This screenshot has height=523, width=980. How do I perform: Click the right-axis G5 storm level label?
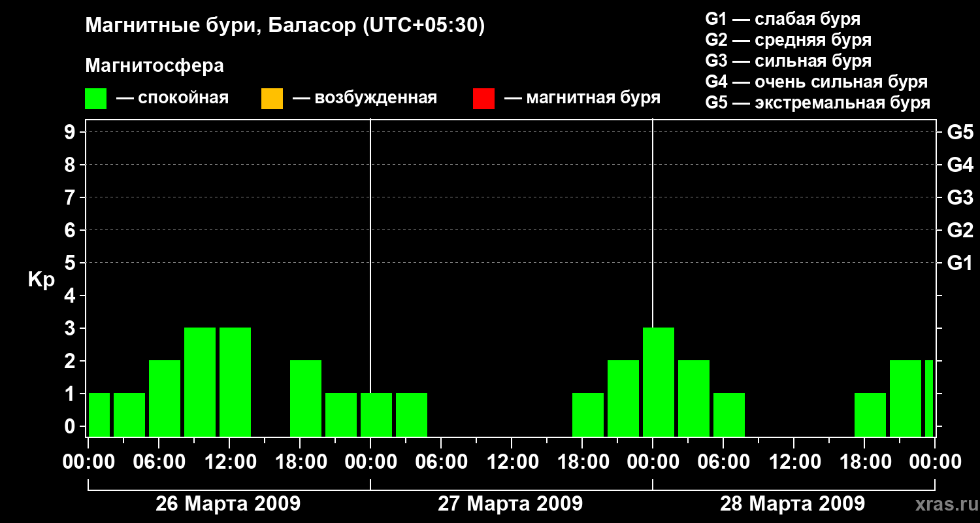click(960, 132)
